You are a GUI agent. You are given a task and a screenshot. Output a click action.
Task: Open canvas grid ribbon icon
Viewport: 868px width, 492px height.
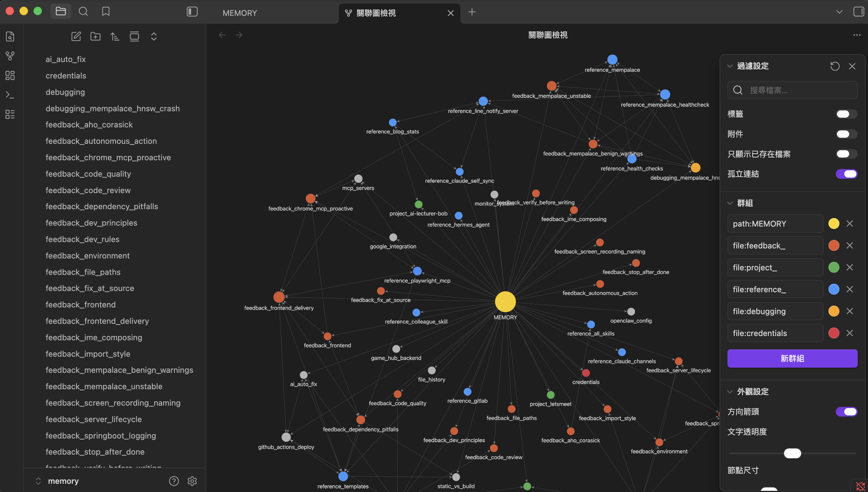[x=10, y=75]
